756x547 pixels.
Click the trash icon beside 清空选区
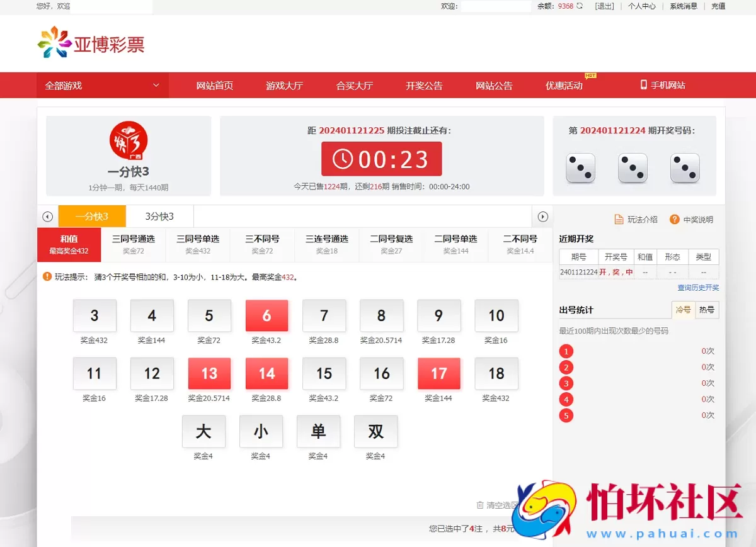coord(479,505)
